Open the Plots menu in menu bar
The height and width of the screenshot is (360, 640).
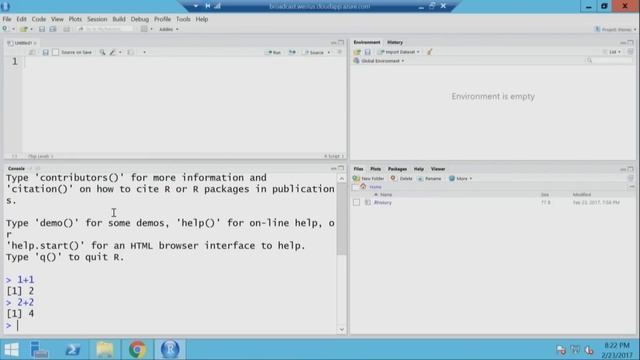tap(75, 19)
